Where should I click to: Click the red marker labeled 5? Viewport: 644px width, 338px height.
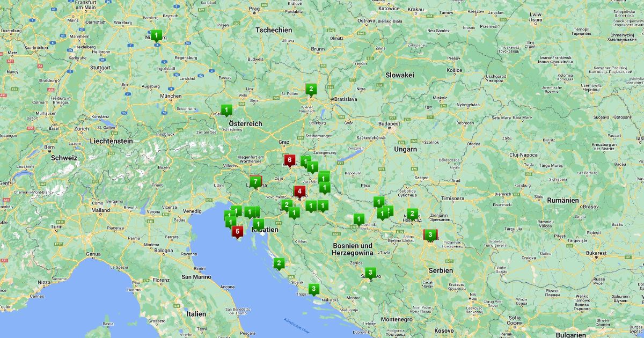pyautogui.click(x=237, y=231)
